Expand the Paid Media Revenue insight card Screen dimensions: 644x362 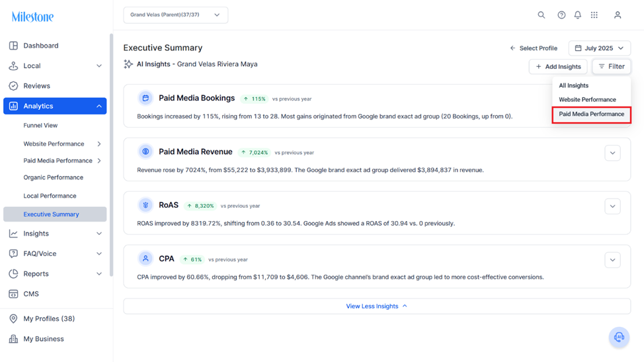[x=612, y=153]
